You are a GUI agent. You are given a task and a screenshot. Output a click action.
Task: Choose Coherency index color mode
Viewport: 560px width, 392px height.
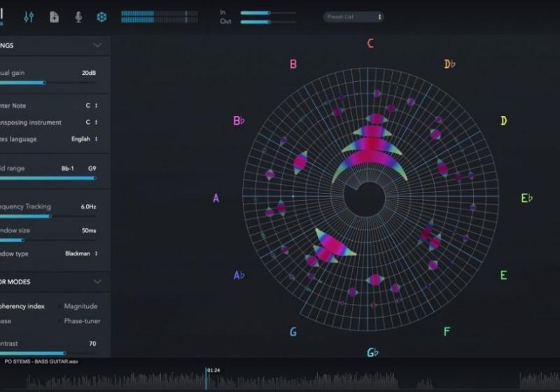(x=21, y=306)
